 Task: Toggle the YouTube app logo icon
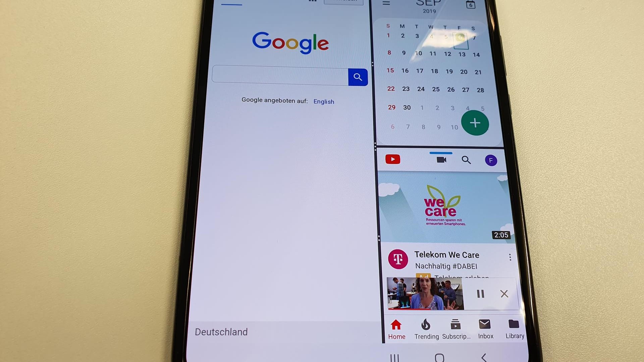click(392, 159)
